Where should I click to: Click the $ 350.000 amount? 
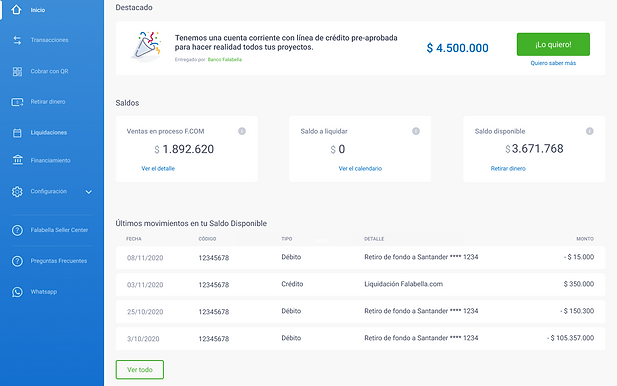pyautogui.click(x=578, y=284)
